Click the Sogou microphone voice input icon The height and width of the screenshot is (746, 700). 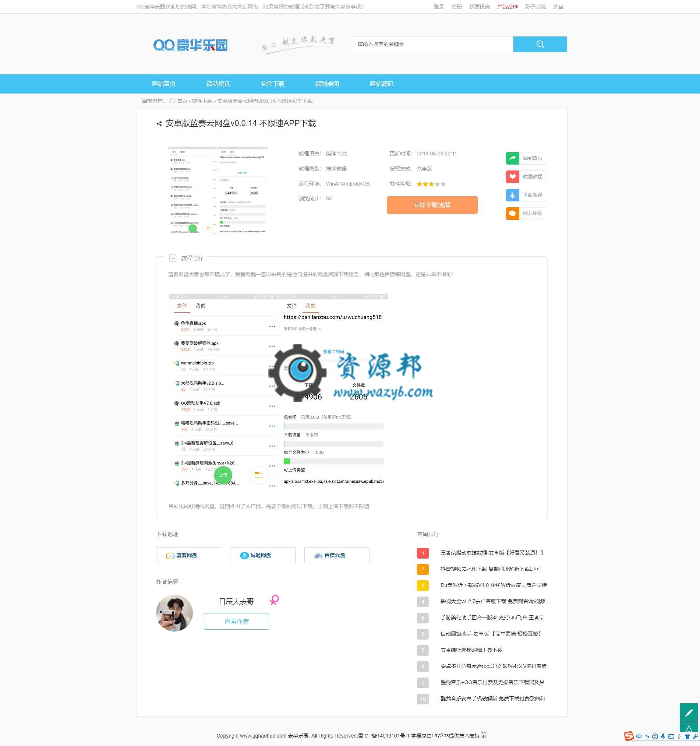point(663,737)
